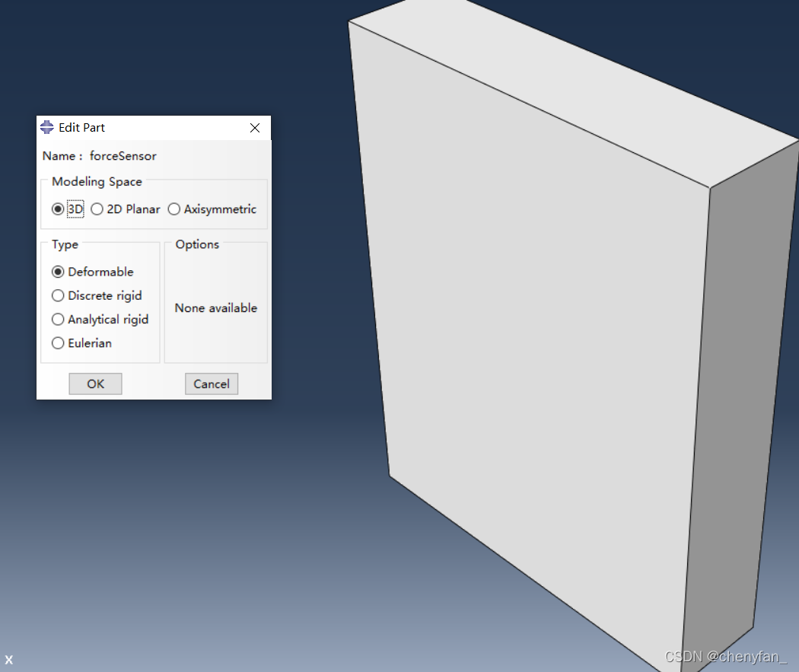The height and width of the screenshot is (672, 799).
Task: Close the Edit Part dialog window
Action: pos(255,128)
